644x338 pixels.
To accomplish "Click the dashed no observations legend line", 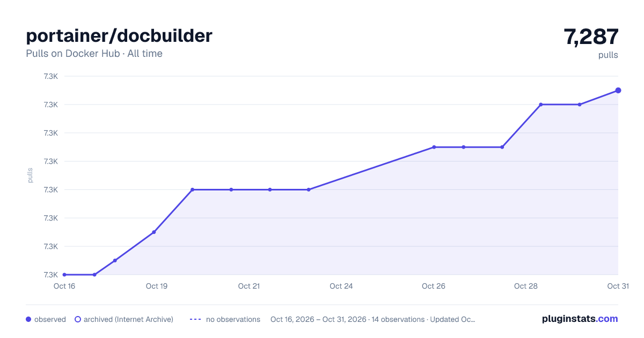I will click(x=195, y=319).
